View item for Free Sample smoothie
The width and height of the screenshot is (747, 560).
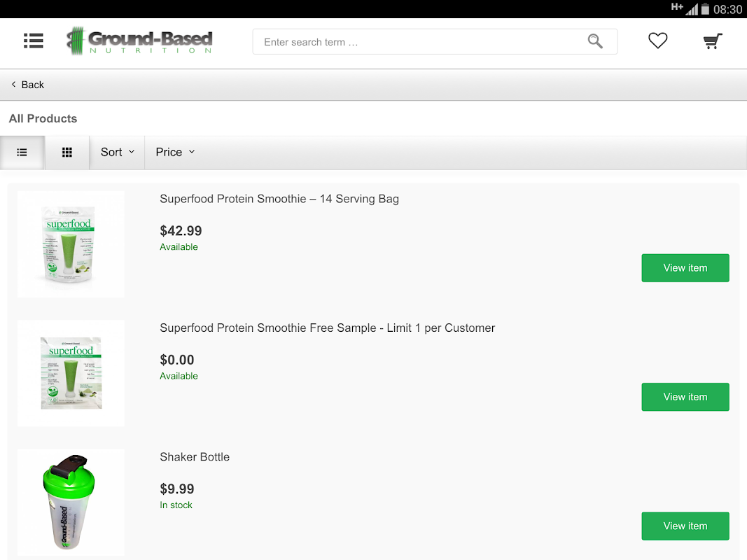(685, 397)
